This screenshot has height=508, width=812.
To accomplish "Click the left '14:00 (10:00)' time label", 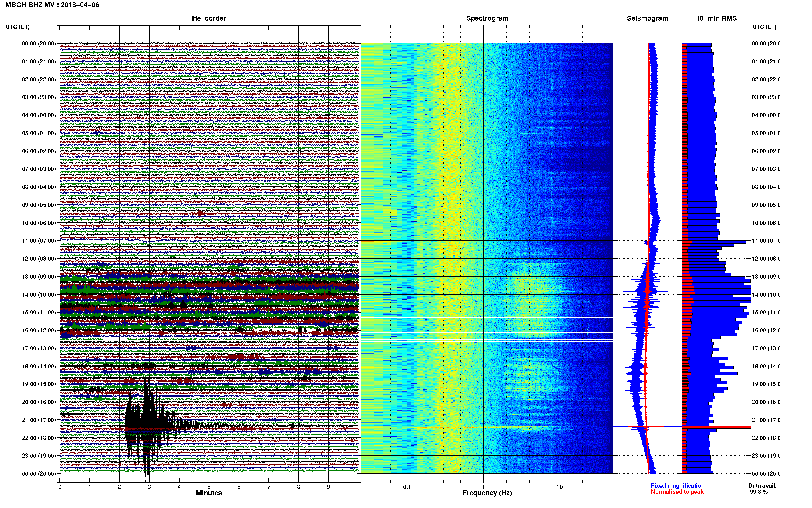I will (x=39, y=295).
